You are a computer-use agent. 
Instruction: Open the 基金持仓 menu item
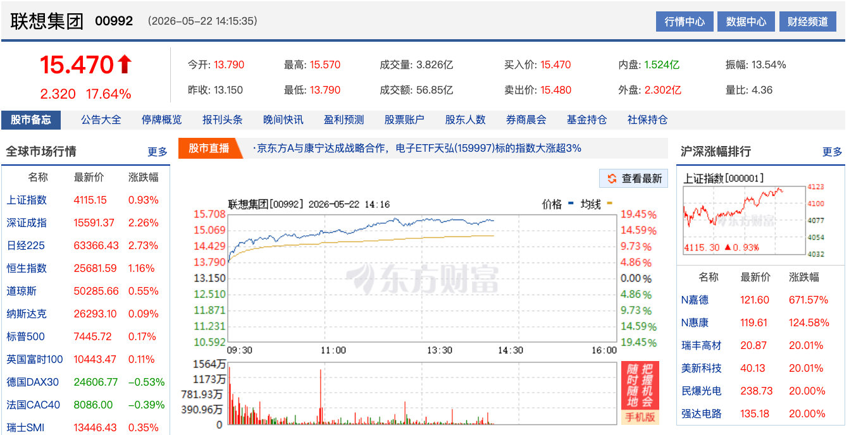point(587,119)
